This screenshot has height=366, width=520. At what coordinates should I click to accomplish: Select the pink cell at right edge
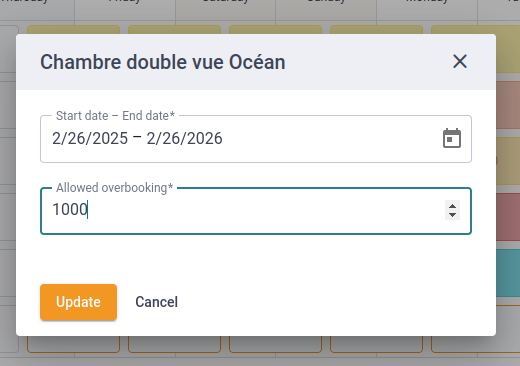508,105
